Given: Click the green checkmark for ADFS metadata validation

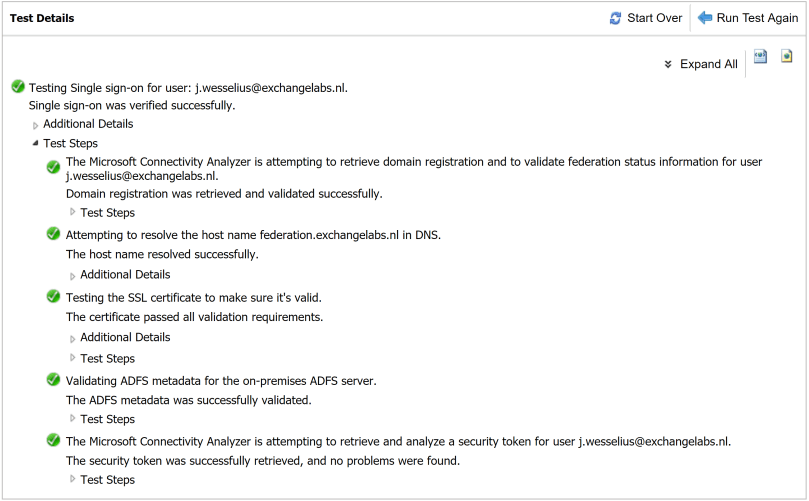Looking at the screenshot, I should click(54, 380).
